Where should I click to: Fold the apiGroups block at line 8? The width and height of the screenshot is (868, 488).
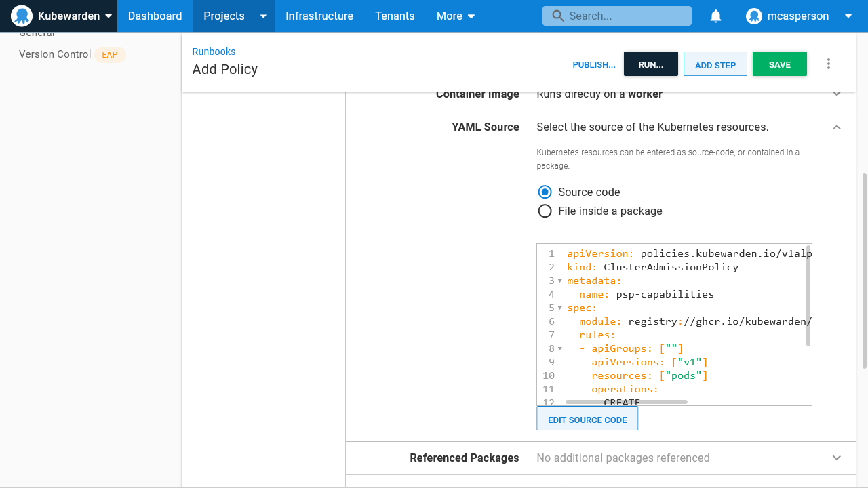(x=560, y=348)
